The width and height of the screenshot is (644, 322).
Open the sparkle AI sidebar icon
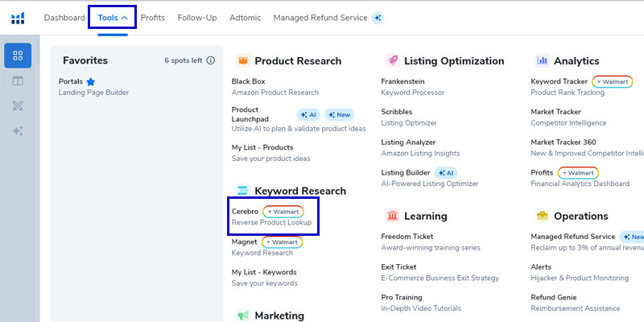[x=18, y=131]
